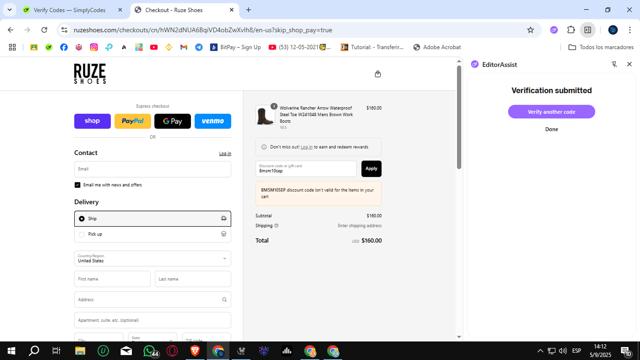
Task: Toggle the browser side panel icon
Action: (x=588, y=30)
